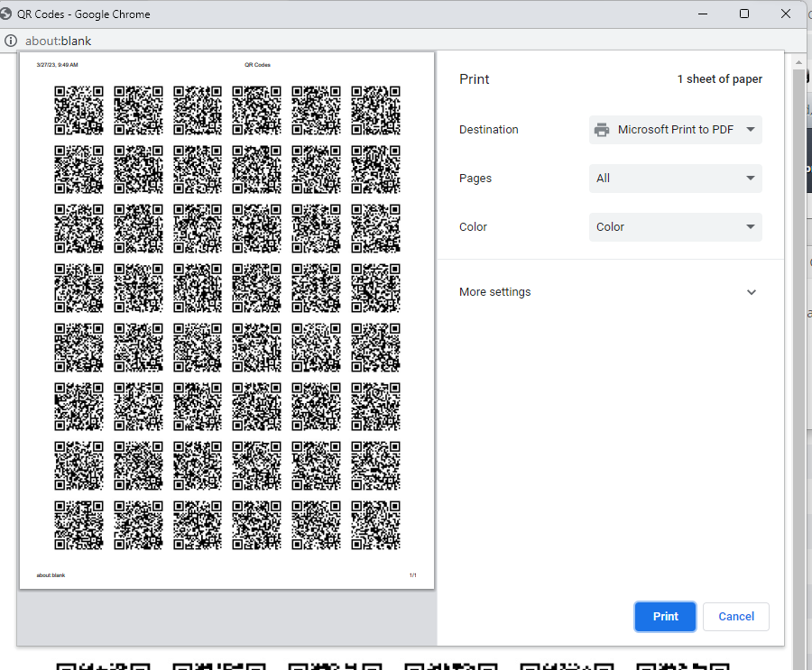The width and height of the screenshot is (812, 670).
Task: Open the Pages dropdown set to All
Action: pyautogui.click(x=675, y=179)
